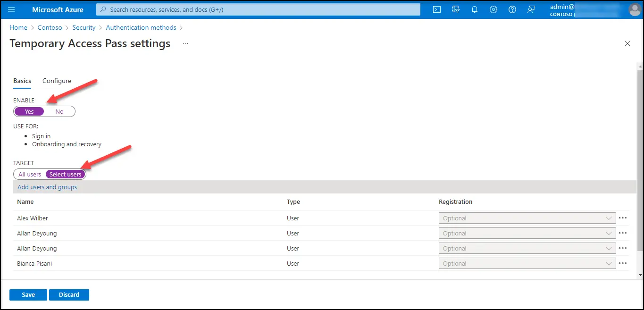The height and width of the screenshot is (310, 644).
Task: Open the Azure portal hamburger menu
Action: point(12,9)
